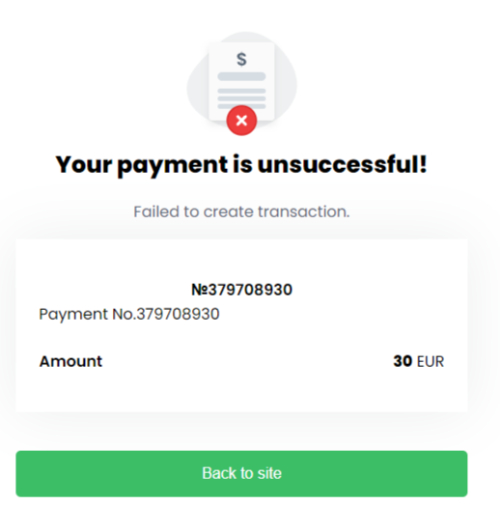Click the white payment details card
This screenshot has width=500, height=505.
[241, 326]
